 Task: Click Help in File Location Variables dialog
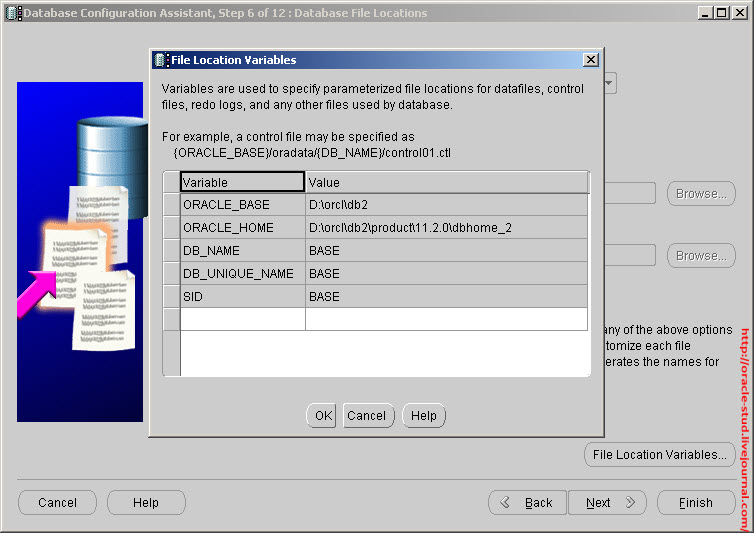pos(424,415)
